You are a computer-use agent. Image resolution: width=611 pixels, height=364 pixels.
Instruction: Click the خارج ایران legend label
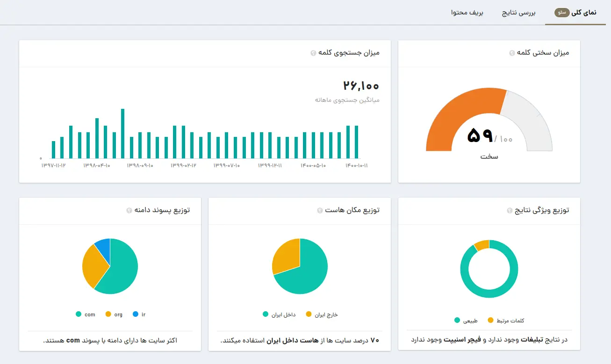(326, 314)
